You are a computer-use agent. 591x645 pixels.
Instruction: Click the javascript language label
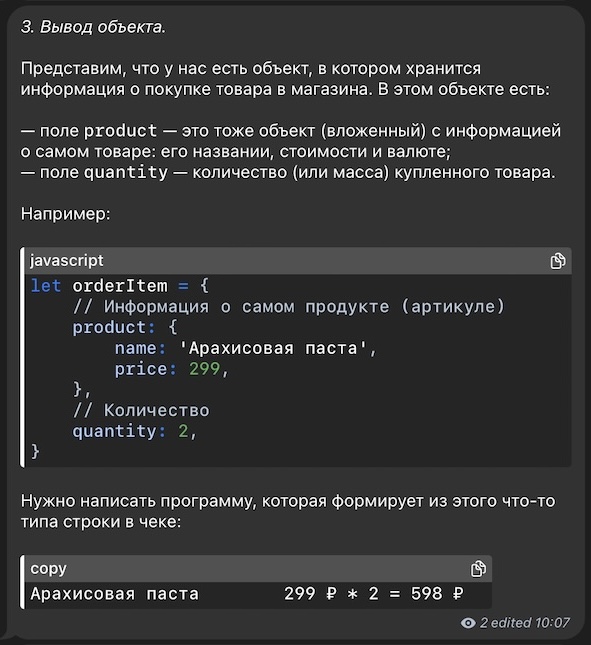click(x=67, y=261)
